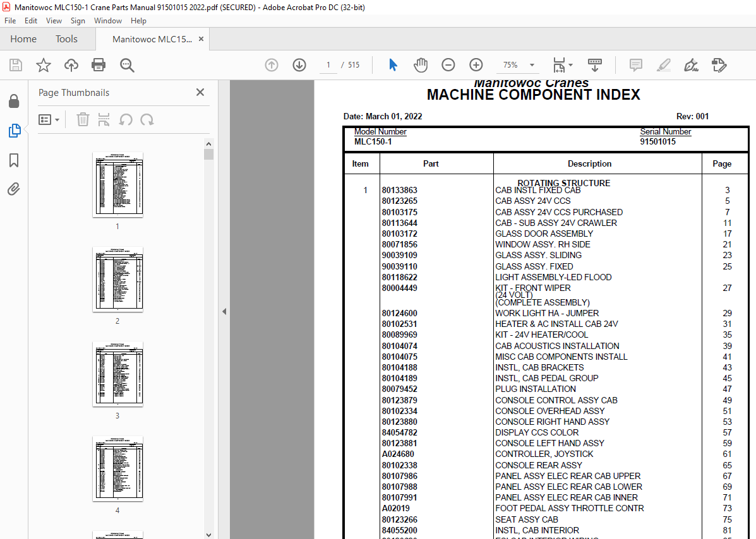
Task: Print the document using printer icon
Action: [x=99, y=65]
